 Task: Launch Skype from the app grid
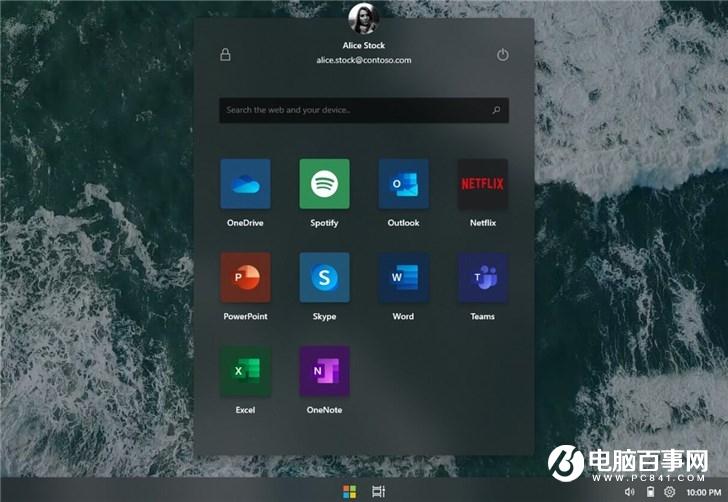[325, 277]
